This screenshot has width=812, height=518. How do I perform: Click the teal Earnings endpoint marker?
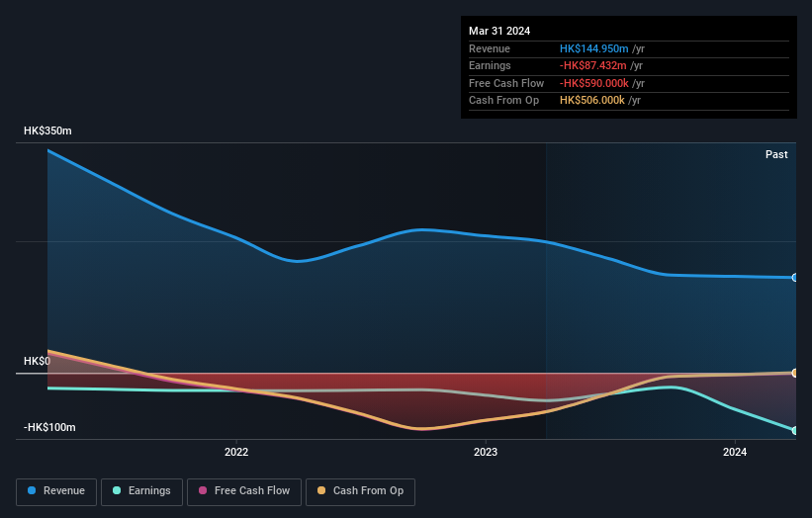795,431
